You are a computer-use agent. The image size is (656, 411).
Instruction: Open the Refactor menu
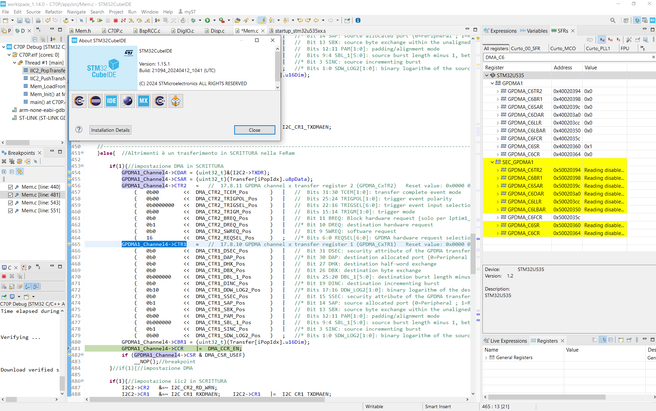coord(54,12)
